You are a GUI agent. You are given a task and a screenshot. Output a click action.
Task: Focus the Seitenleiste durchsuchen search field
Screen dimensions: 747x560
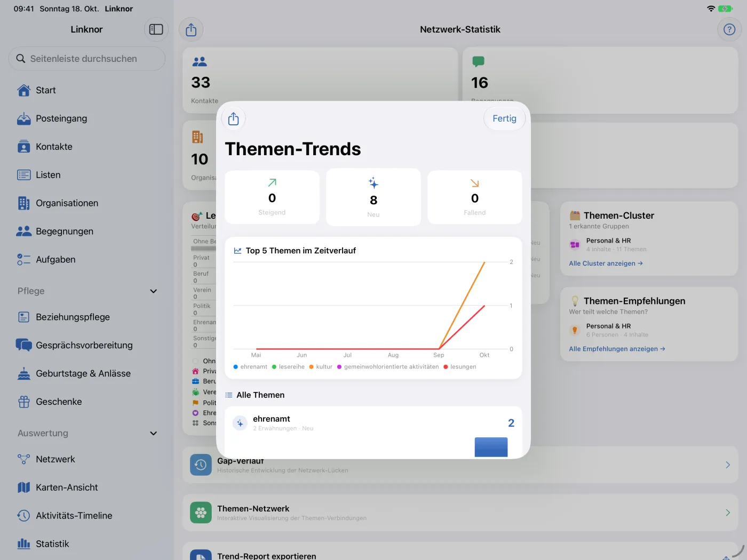[x=87, y=59]
